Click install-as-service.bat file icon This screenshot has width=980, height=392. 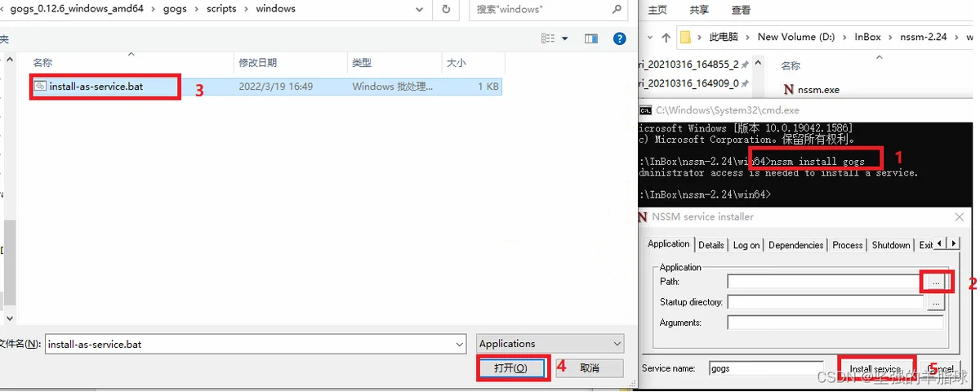(40, 85)
